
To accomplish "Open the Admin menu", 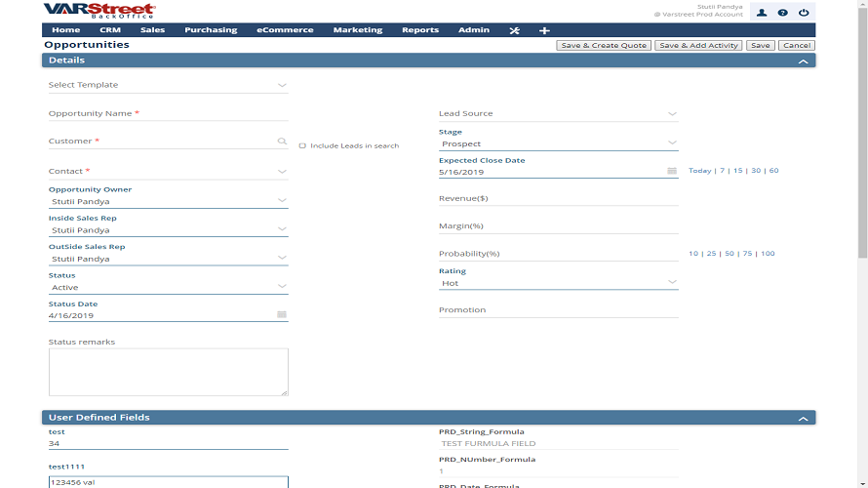I will tap(474, 30).
